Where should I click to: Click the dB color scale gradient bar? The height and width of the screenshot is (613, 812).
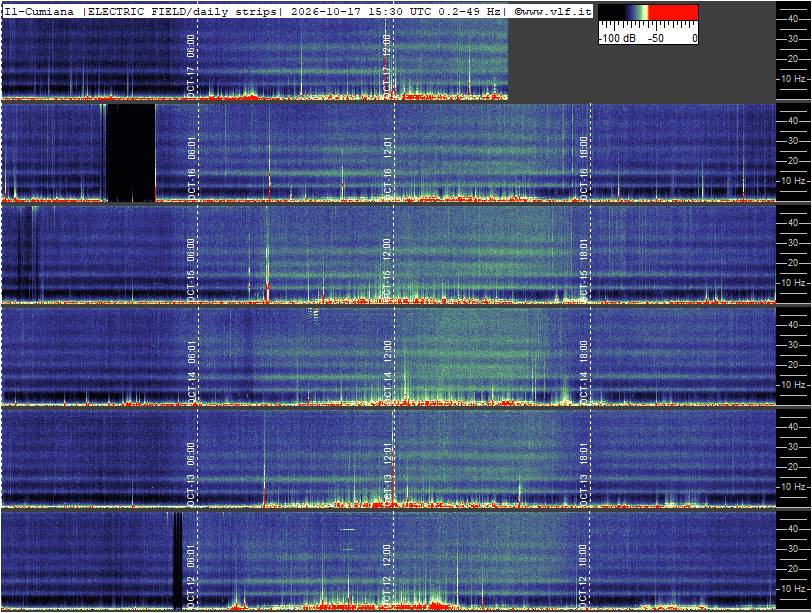tap(648, 13)
